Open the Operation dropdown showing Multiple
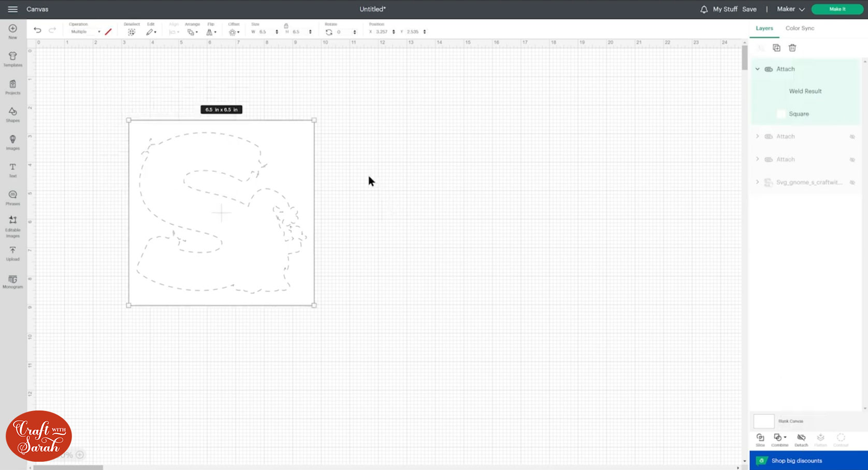Screen dimensions: 868x470 tap(85, 32)
